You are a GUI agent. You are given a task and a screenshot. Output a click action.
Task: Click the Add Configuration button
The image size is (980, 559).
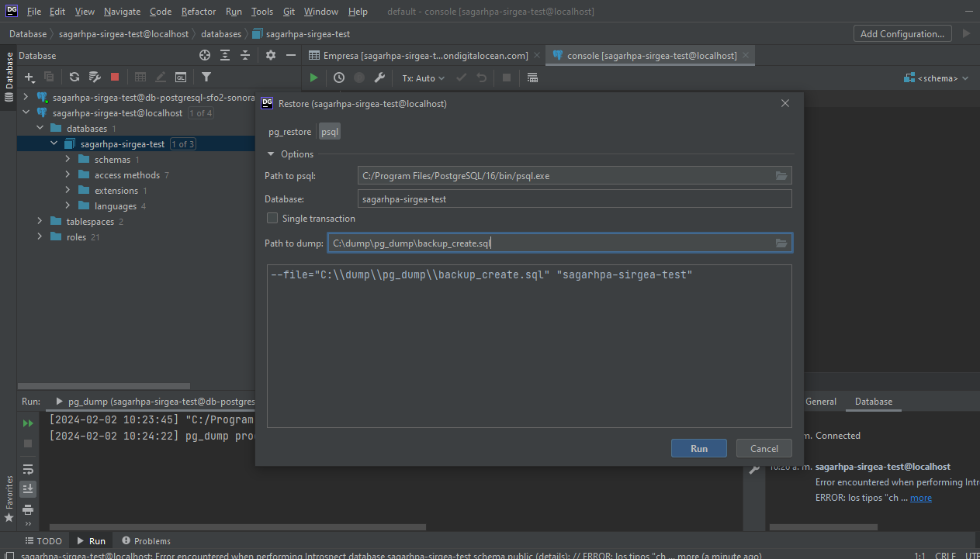point(903,33)
